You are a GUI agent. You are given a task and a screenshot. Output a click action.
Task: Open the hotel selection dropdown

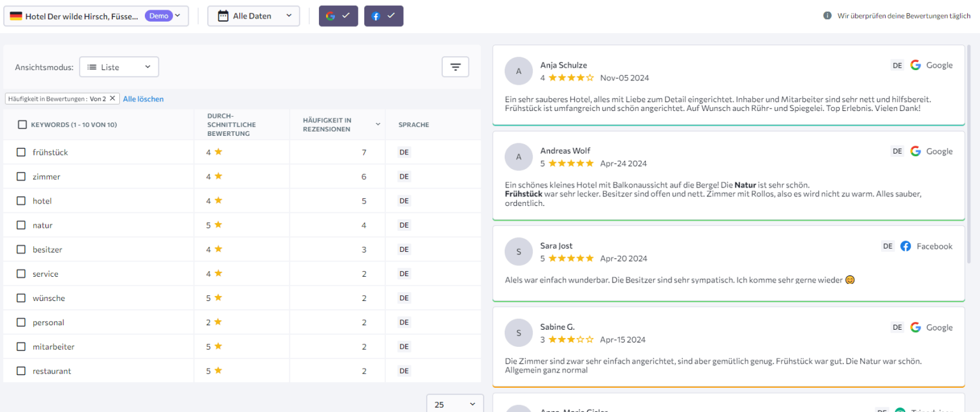(96, 16)
